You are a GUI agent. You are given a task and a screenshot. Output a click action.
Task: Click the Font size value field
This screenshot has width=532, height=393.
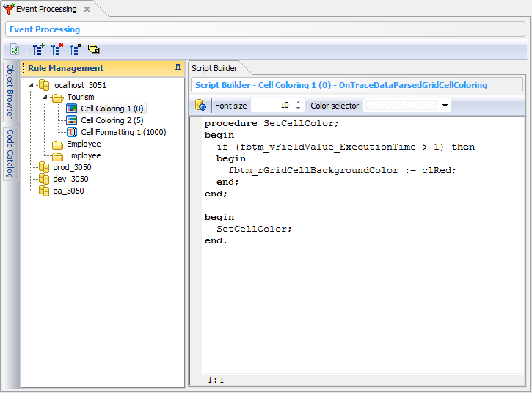pos(272,106)
